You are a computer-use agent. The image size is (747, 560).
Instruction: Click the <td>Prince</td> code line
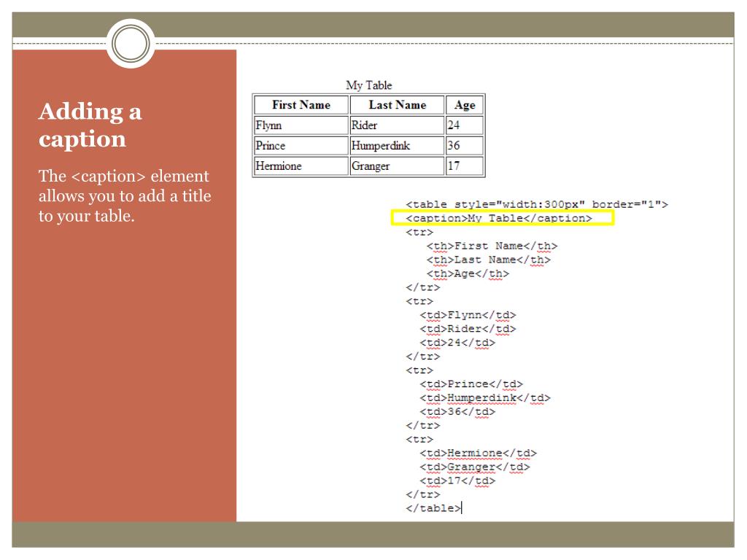tap(471, 384)
